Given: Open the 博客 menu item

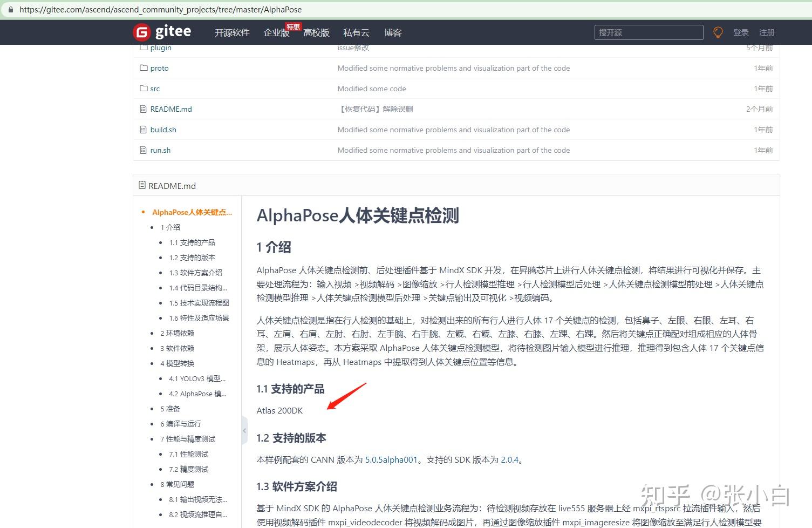Looking at the screenshot, I should pos(392,32).
